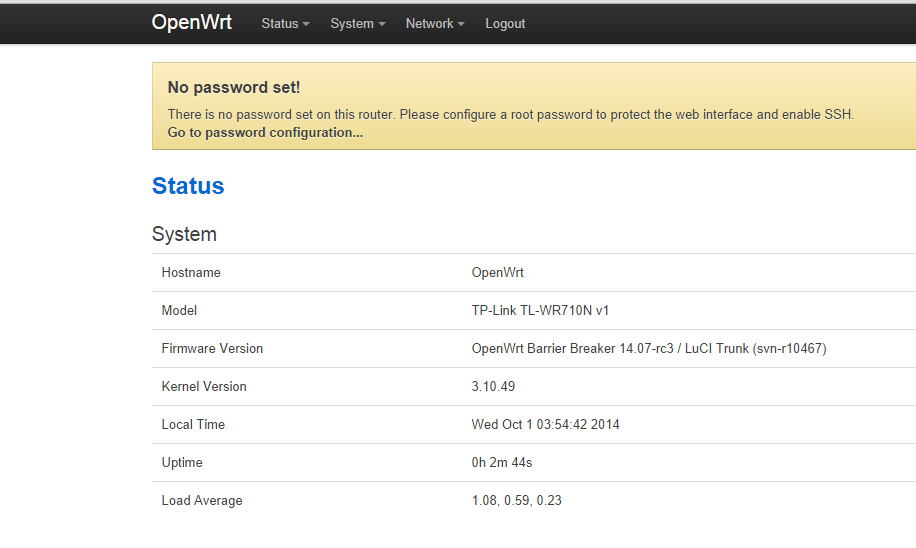Select the Hostname row label
The height and width of the screenshot is (548, 916).
pyautogui.click(x=191, y=273)
